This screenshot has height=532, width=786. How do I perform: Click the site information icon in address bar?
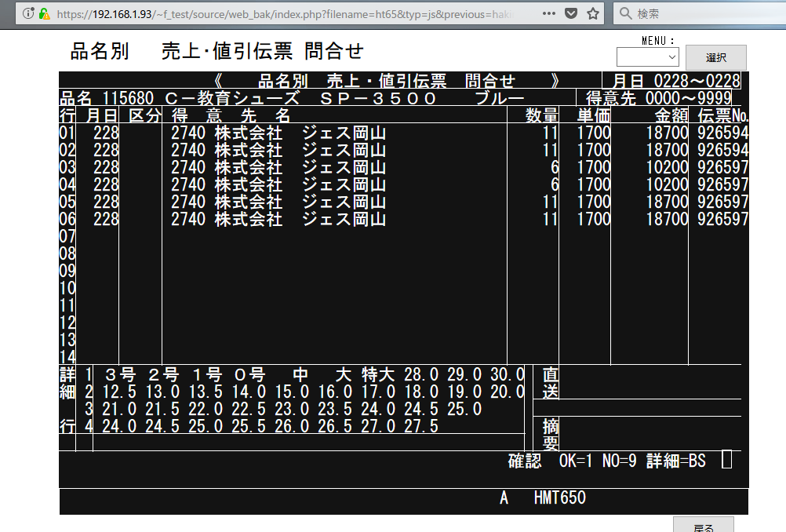click(29, 13)
